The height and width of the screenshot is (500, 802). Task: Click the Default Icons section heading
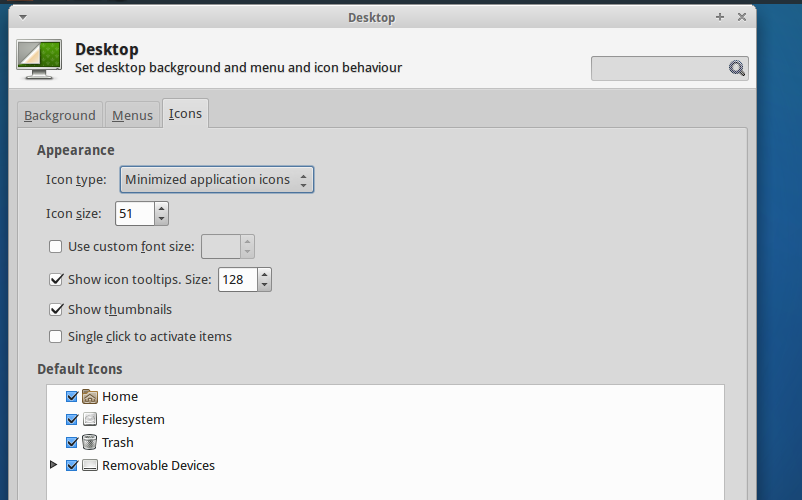(80, 369)
